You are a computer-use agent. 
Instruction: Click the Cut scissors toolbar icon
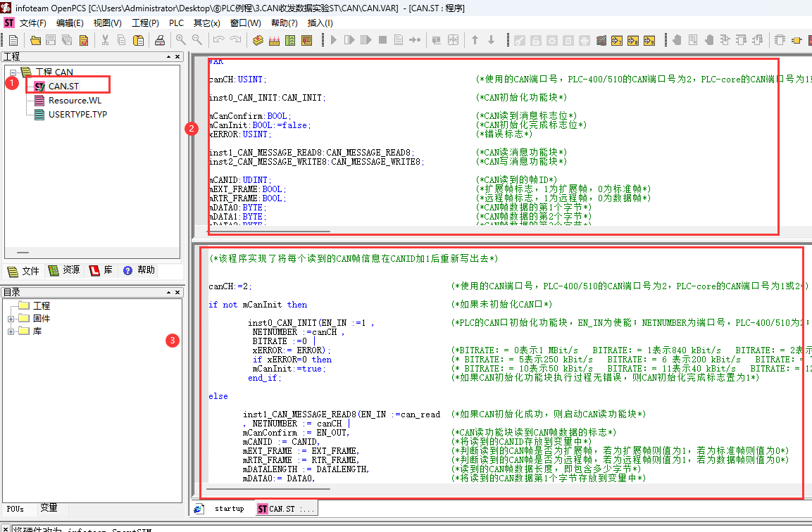tap(105, 40)
